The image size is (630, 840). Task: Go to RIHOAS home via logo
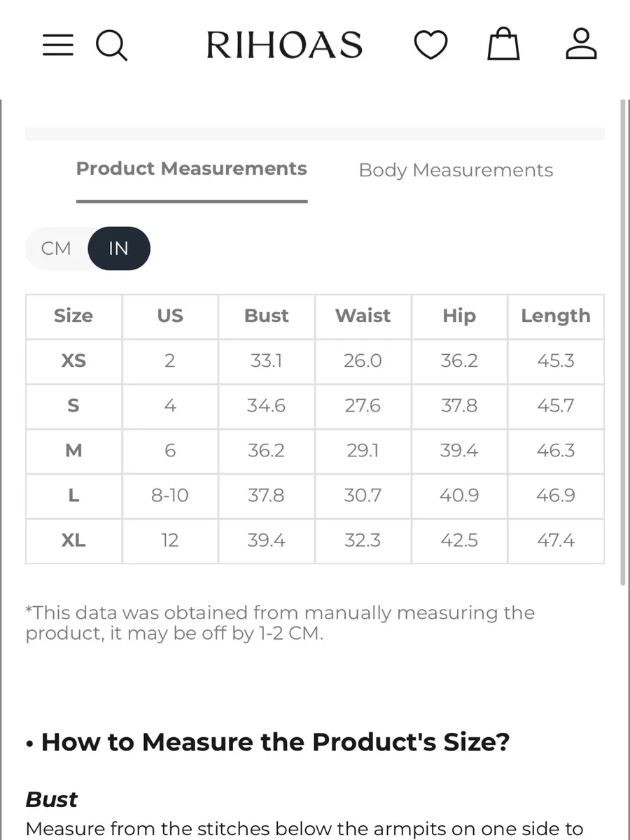[x=284, y=45]
